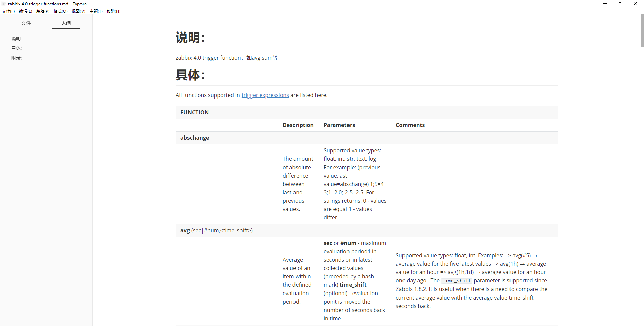Open footnote link 1 after evaluation period
Image resolution: width=644 pixels, height=326 pixels.
(369, 251)
